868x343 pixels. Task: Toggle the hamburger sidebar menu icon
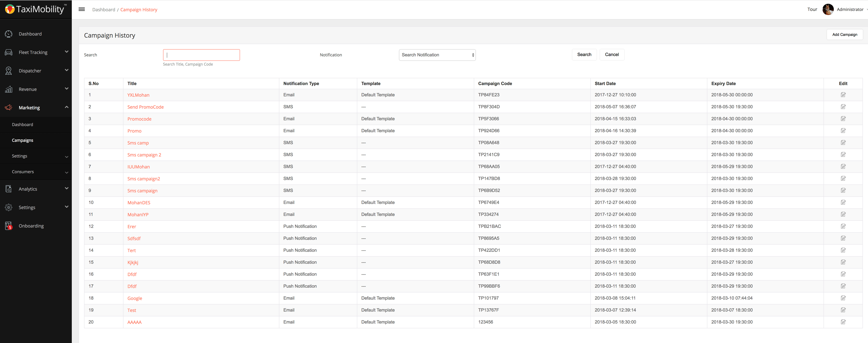coord(82,9)
